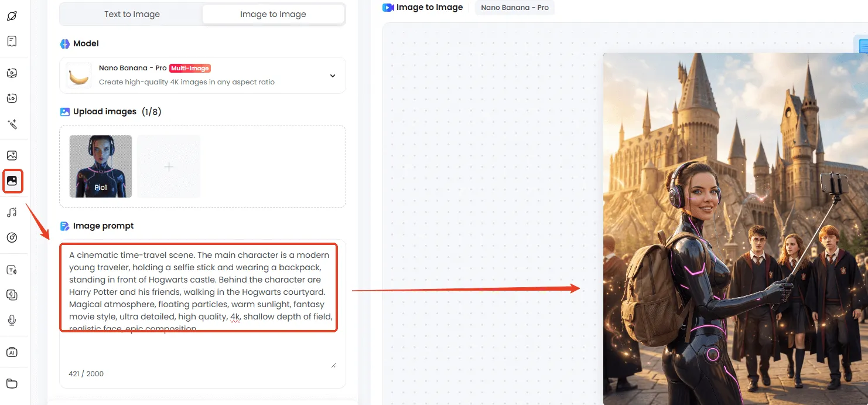Open the music note icon in sidebar

tap(12, 212)
